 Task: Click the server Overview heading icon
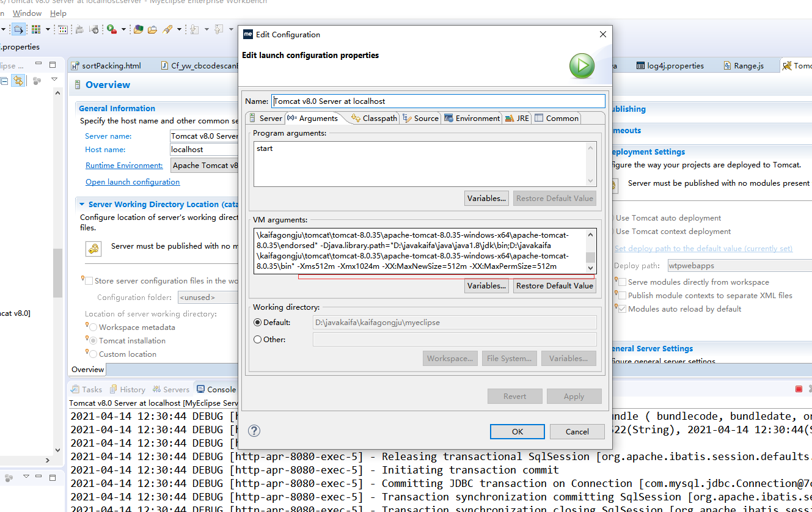click(x=78, y=85)
